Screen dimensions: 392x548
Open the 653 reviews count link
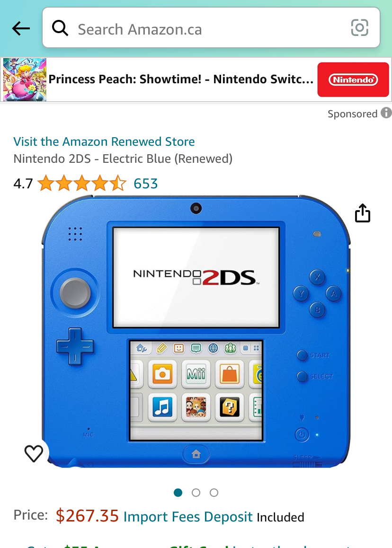point(146,184)
